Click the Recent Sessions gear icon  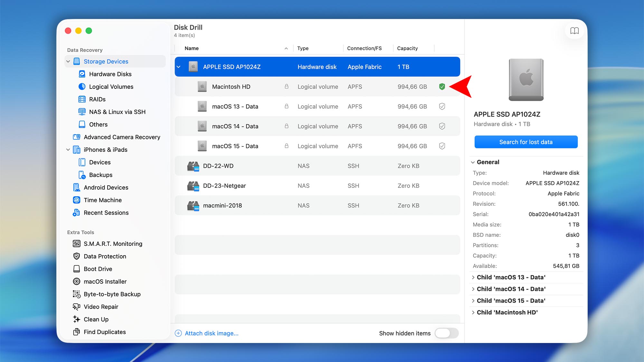pos(76,213)
